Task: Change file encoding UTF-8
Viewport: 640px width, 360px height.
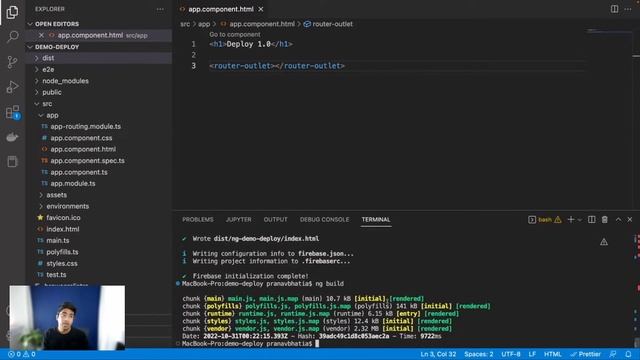Action: [511, 354]
